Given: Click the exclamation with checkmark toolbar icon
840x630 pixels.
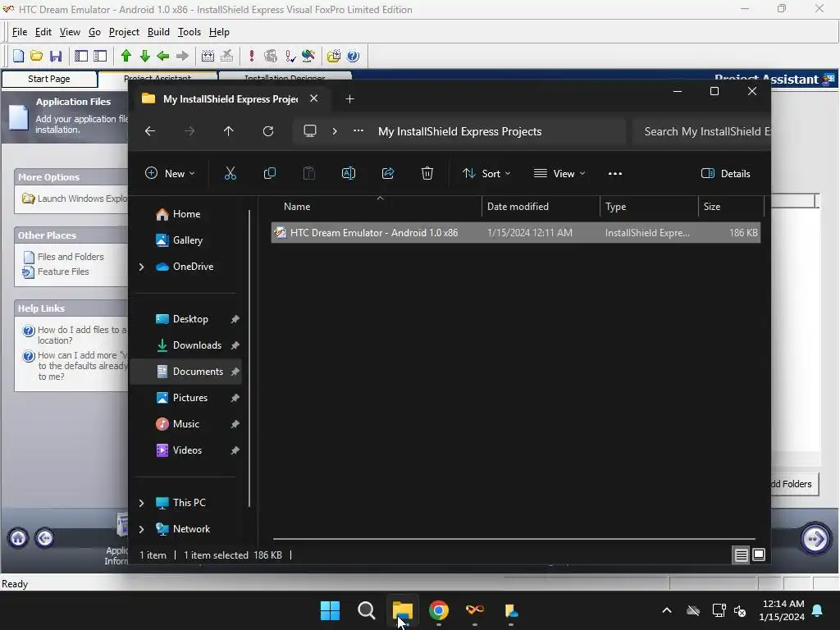Looking at the screenshot, I should pyautogui.click(x=290, y=56).
